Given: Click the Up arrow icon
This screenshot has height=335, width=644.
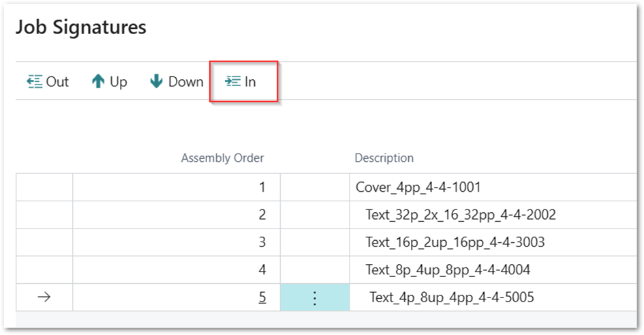Looking at the screenshot, I should [97, 82].
